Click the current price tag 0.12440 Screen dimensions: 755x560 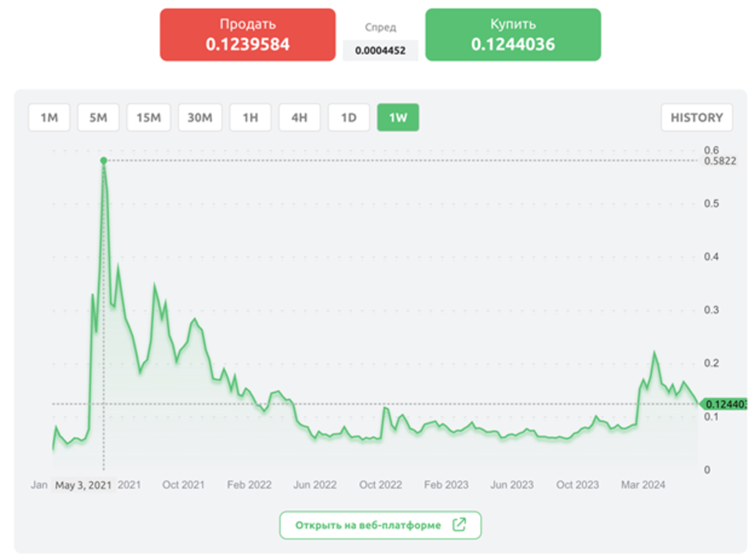coord(726,404)
